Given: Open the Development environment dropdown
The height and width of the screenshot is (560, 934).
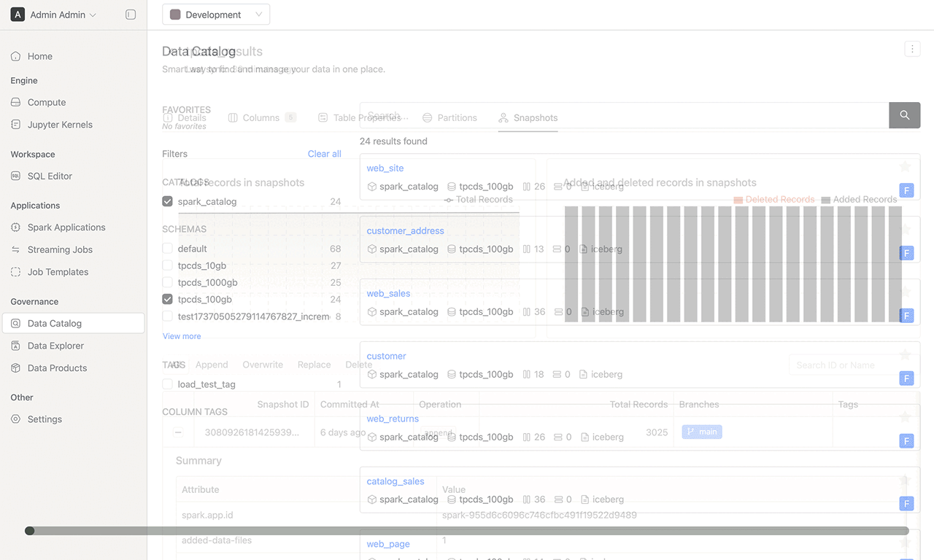Looking at the screenshot, I should coord(216,15).
